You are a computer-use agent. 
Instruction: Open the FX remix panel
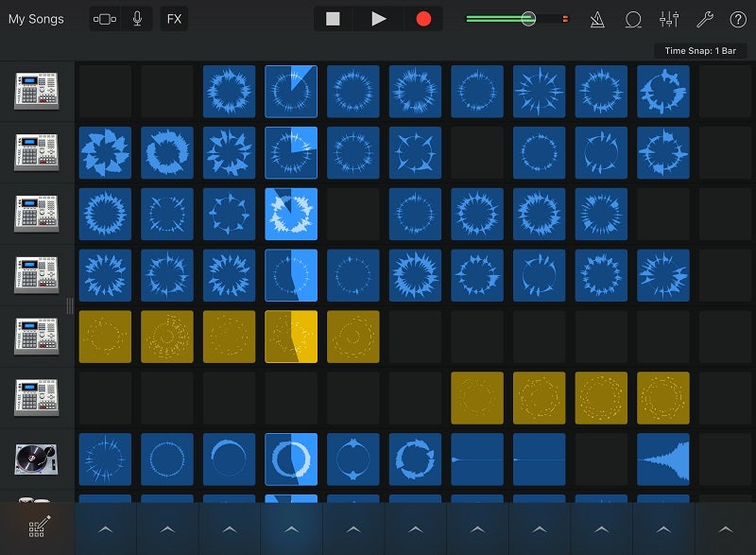tap(174, 19)
